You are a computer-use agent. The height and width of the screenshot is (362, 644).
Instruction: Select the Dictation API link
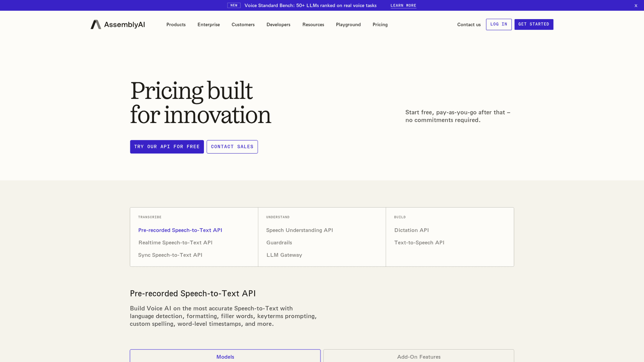(x=411, y=230)
